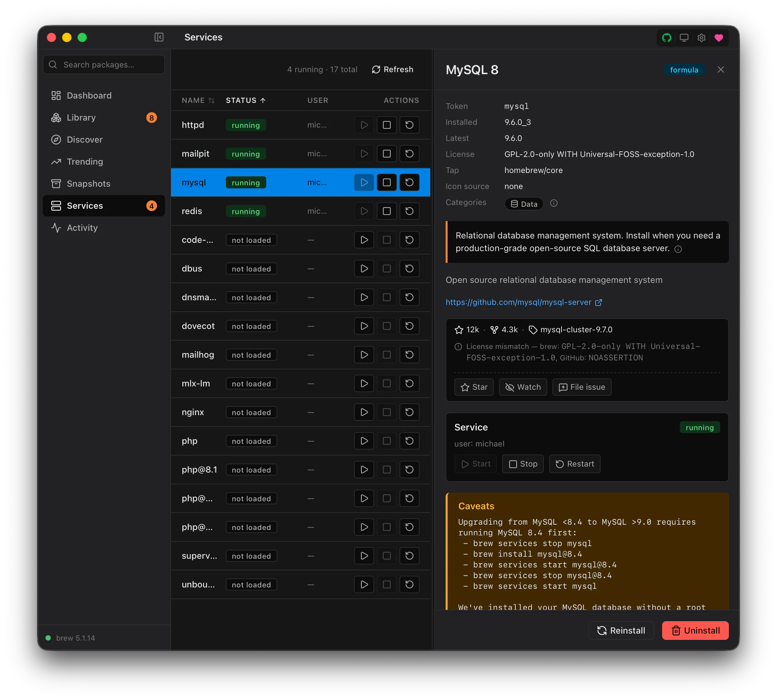The image size is (777, 700).
Task: Start the php service
Action: 364,441
